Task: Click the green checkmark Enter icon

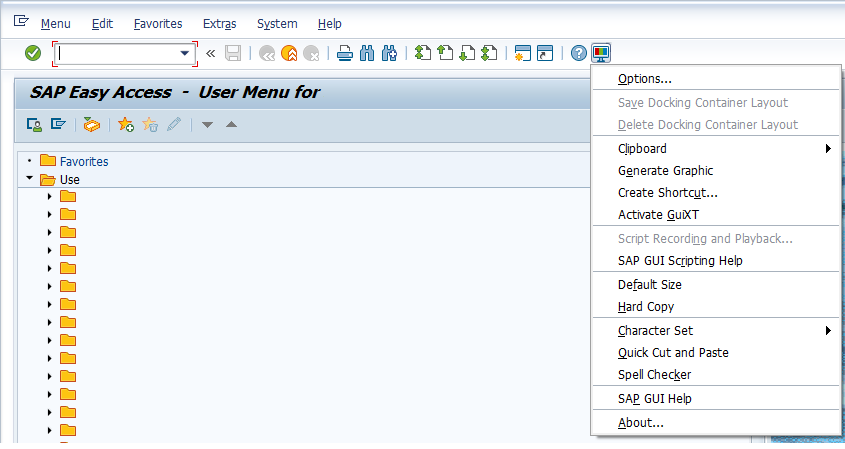Action: (33, 53)
